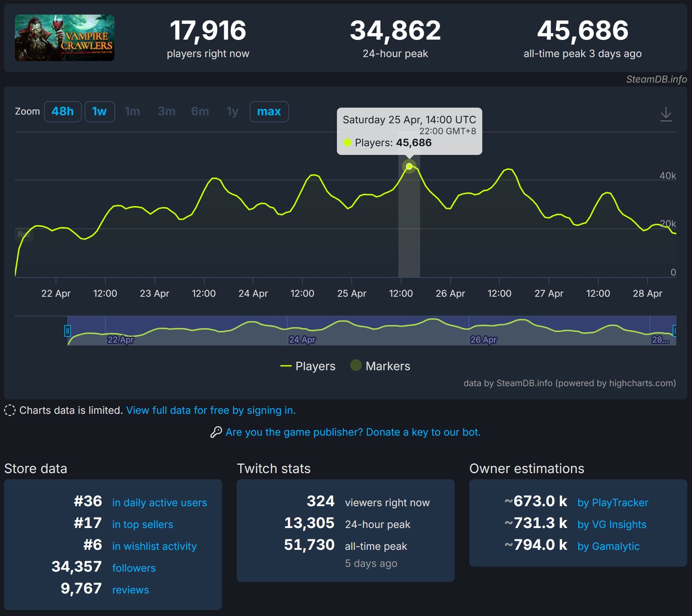
Task: Click the right navigator range handle
Action: click(675, 331)
